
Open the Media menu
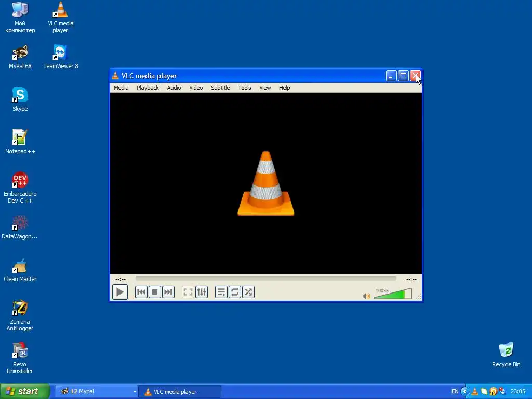click(121, 88)
